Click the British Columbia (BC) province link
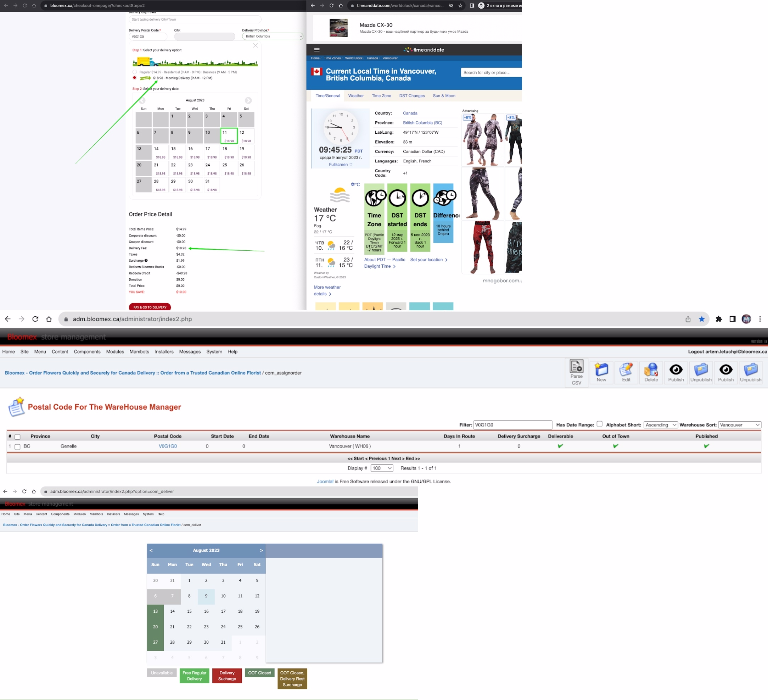This screenshot has width=768, height=700. pyautogui.click(x=422, y=123)
